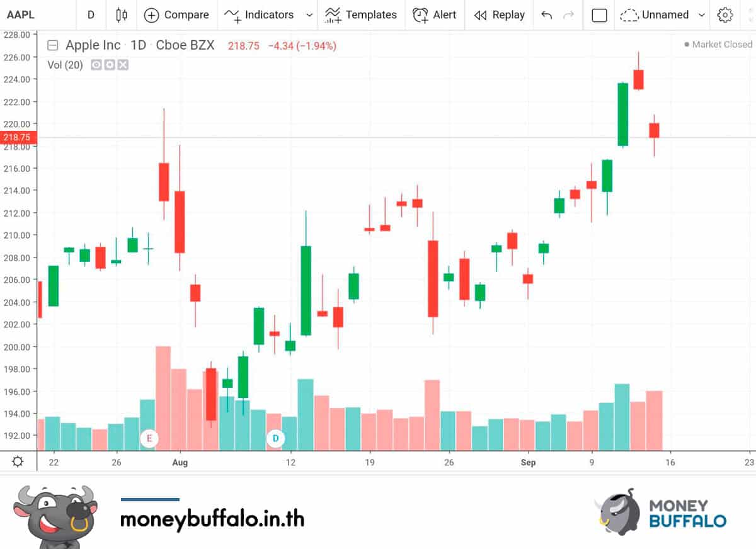Collapse the Apple Inc legend
The width and height of the screenshot is (756, 549).
coord(54,45)
